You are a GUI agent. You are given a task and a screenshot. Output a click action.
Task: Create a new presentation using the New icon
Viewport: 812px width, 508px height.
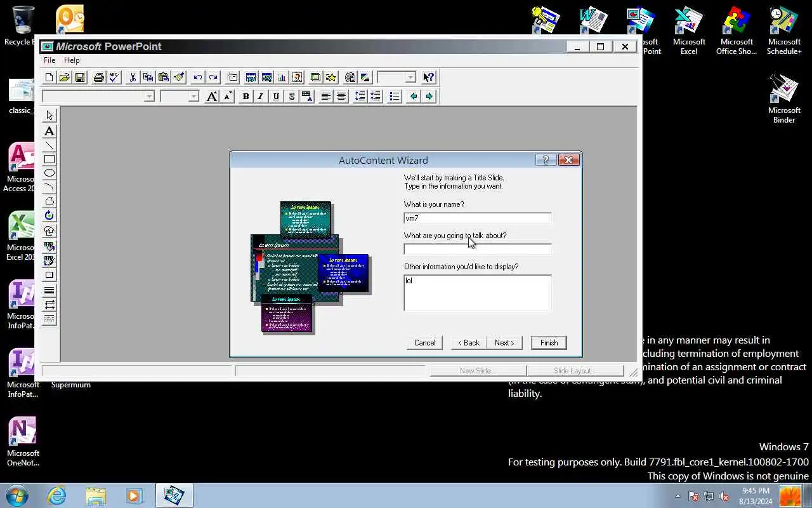click(x=49, y=77)
